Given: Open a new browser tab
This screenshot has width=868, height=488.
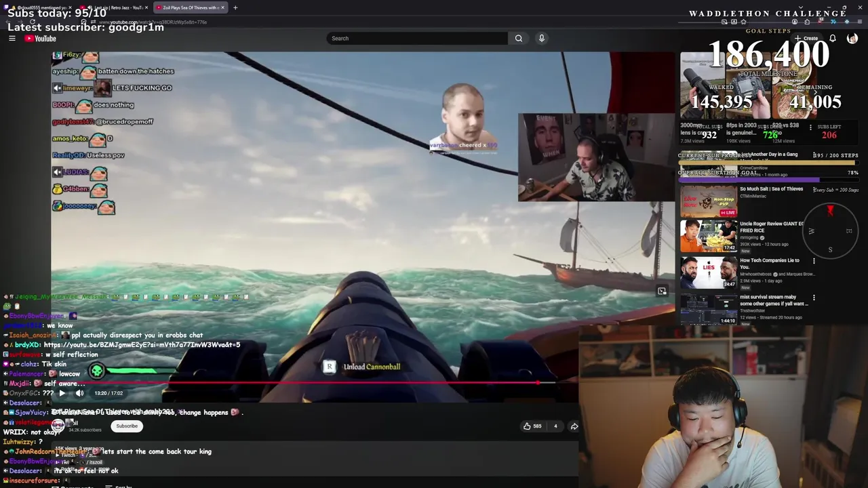Looking at the screenshot, I should (x=235, y=7).
